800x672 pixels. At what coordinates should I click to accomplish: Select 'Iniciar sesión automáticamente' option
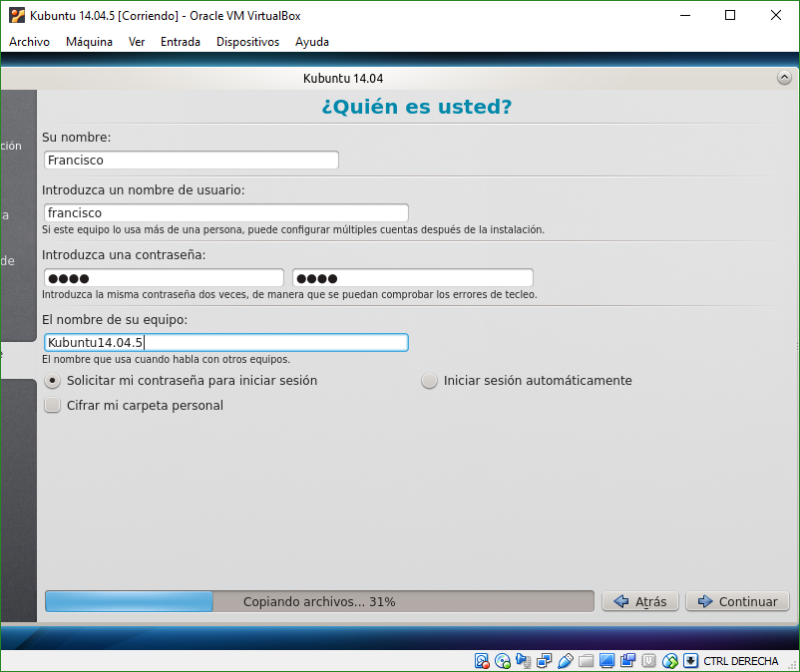point(430,381)
